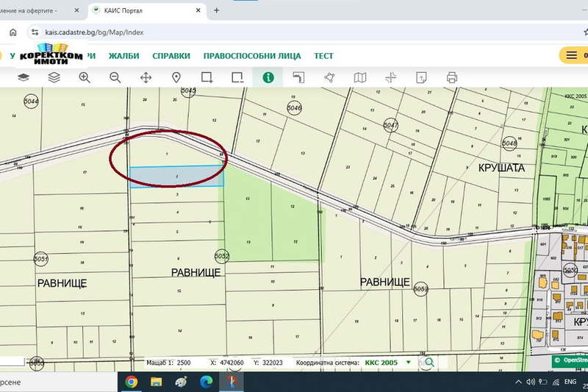Screen dimensions: 588x392
Task: Click the Мащаб 1: 2500 scale value
Action: click(x=168, y=363)
